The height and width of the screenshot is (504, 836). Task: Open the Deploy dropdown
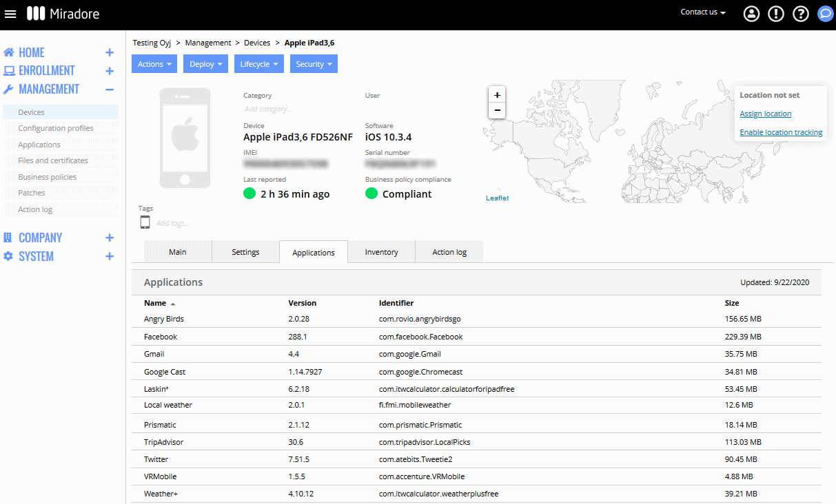click(205, 64)
